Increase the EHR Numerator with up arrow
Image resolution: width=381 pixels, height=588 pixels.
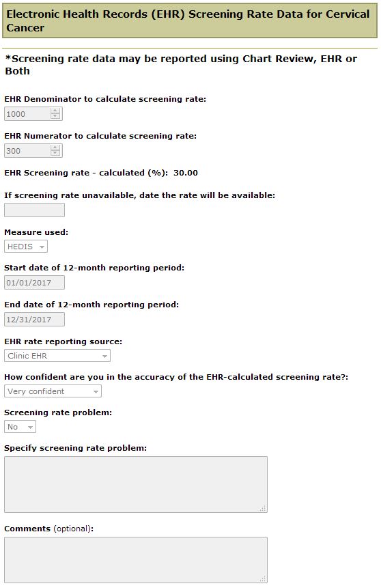click(x=55, y=148)
